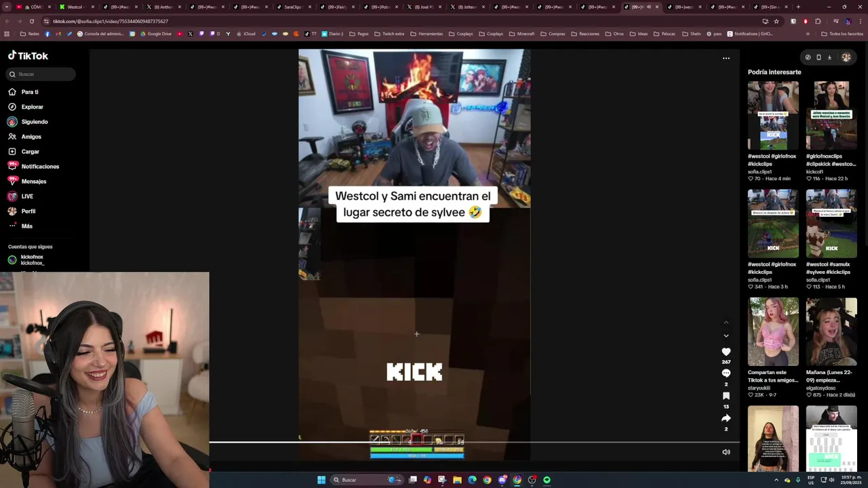Open 'Mañana (Lunes 22-09)' suggested video
The width and height of the screenshot is (868, 488).
point(831,332)
